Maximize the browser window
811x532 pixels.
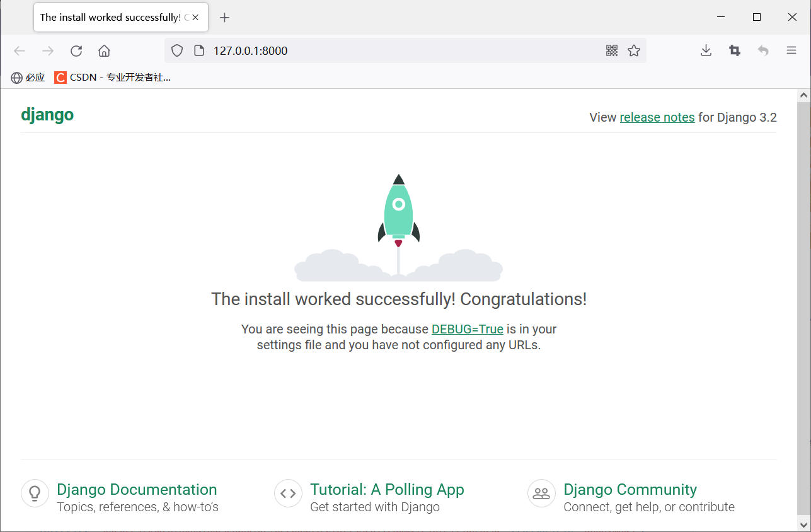tap(757, 18)
